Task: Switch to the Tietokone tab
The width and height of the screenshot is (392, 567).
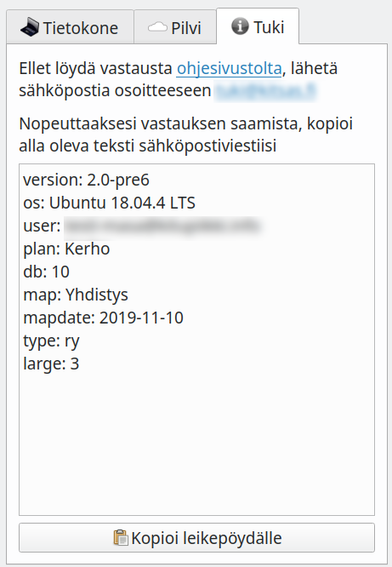Action: (x=70, y=27)
